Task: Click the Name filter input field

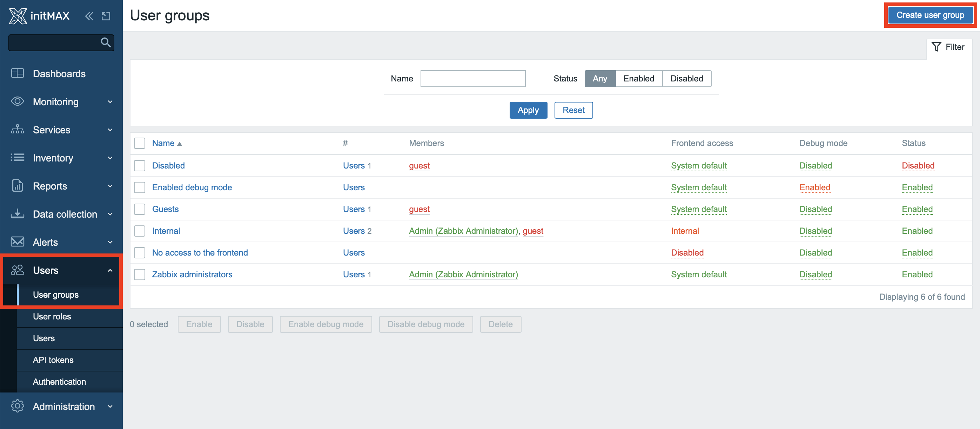Action: 472,78
